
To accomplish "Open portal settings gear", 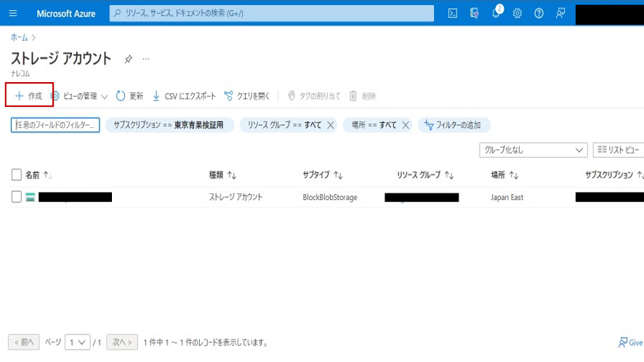I will point(517,14).
